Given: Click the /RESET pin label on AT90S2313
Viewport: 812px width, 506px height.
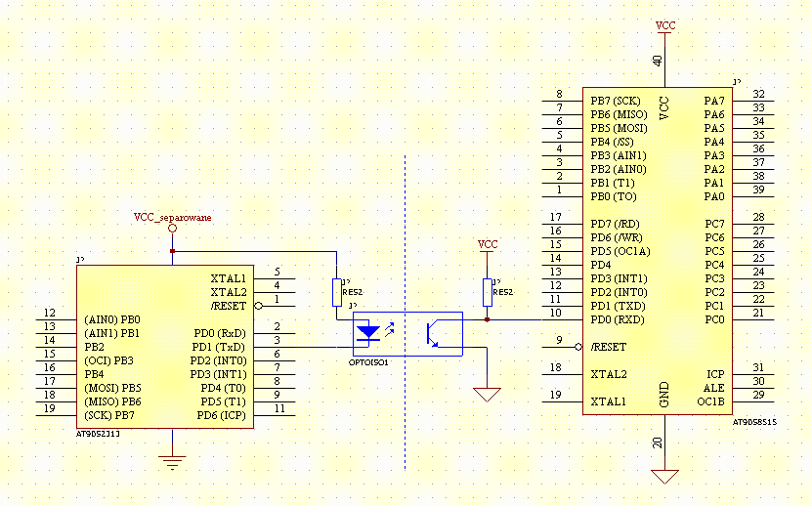Looking at the screenshot, I should (x=229, y=306).
